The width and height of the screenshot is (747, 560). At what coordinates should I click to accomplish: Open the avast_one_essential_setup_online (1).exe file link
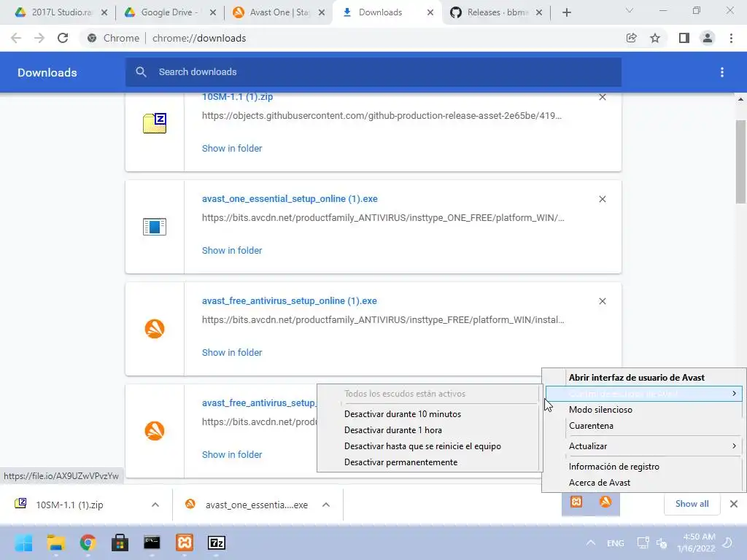(290, 199)
